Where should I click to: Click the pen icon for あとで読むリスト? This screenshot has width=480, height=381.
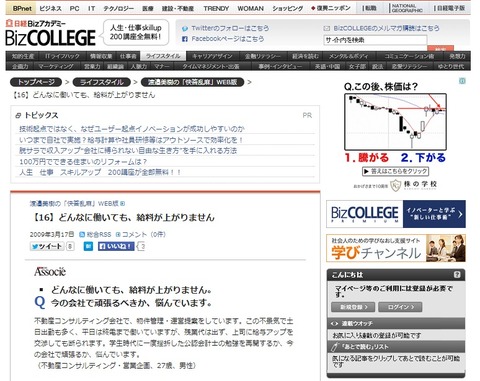click(334, 347)
